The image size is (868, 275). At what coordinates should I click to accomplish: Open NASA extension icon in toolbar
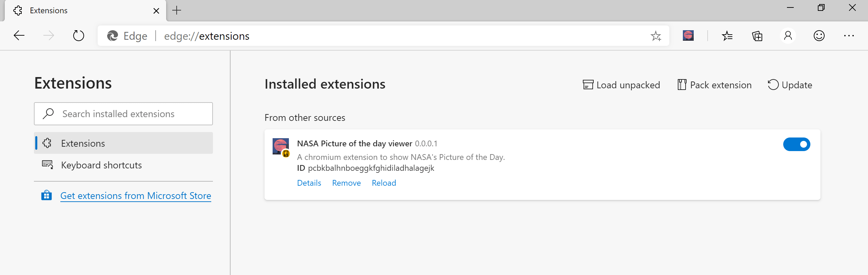pos(688,36)
